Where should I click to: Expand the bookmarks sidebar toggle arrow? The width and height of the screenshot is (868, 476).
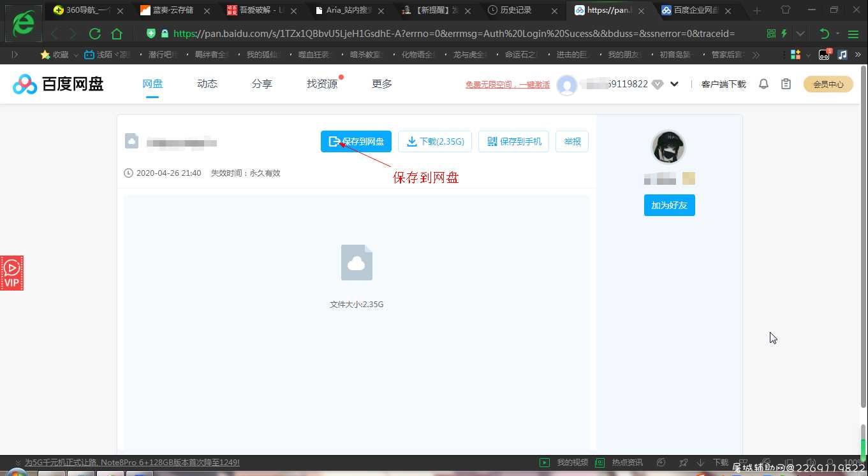tap(15, 55)
